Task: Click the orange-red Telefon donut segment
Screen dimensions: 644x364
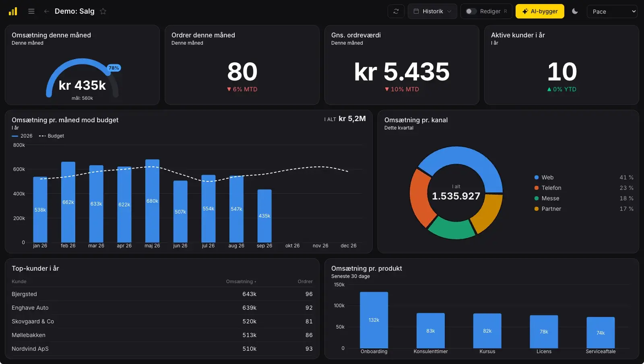Action: tap(419, 197)
